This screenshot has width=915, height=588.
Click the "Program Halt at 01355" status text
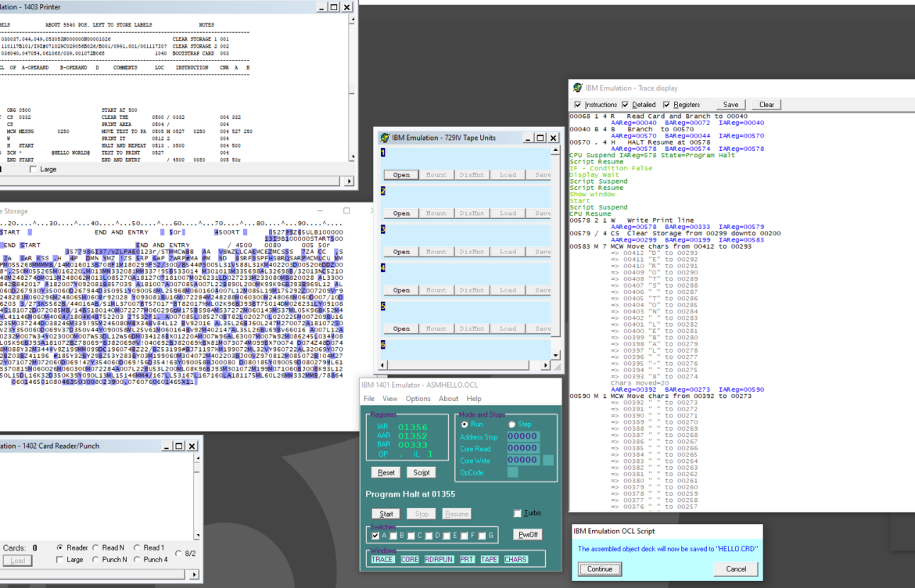click(411, 494)
